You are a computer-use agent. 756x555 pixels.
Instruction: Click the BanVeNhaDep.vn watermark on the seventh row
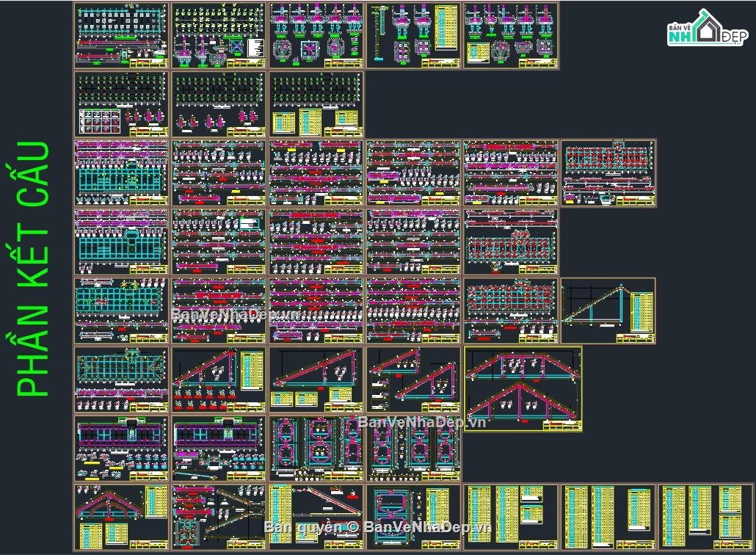(424, 422)
